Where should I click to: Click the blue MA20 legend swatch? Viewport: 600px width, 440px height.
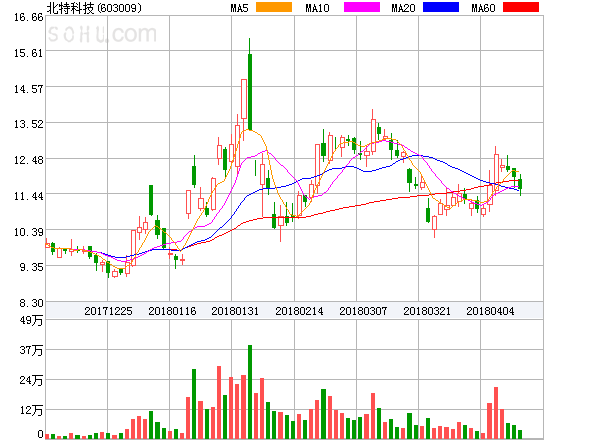click(441, 7)
